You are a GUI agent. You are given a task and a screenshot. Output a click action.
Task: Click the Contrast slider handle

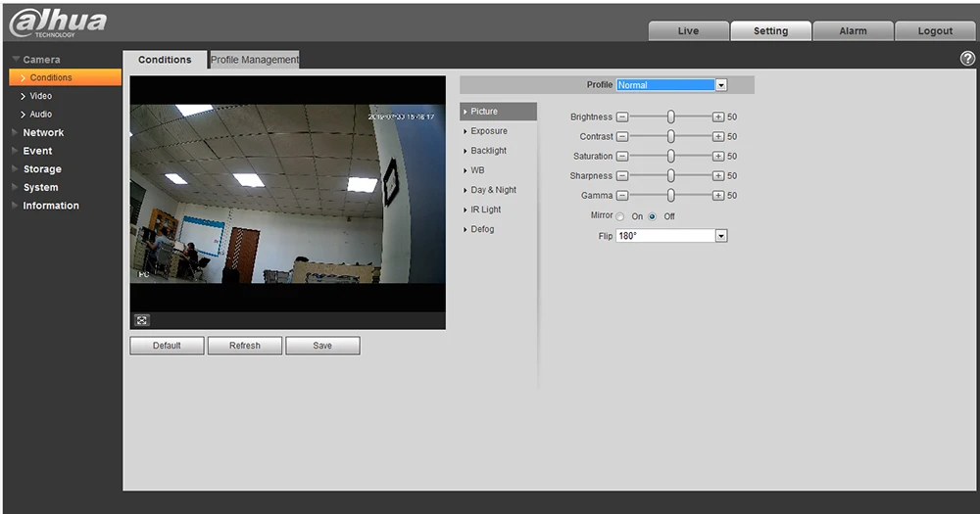pos(670,137)
